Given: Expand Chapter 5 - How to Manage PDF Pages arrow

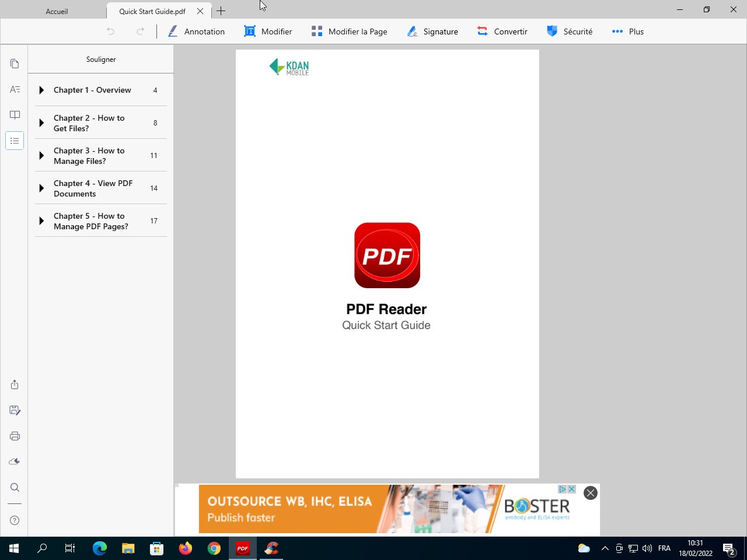Looking at the screenshot, I should (41, 220).
